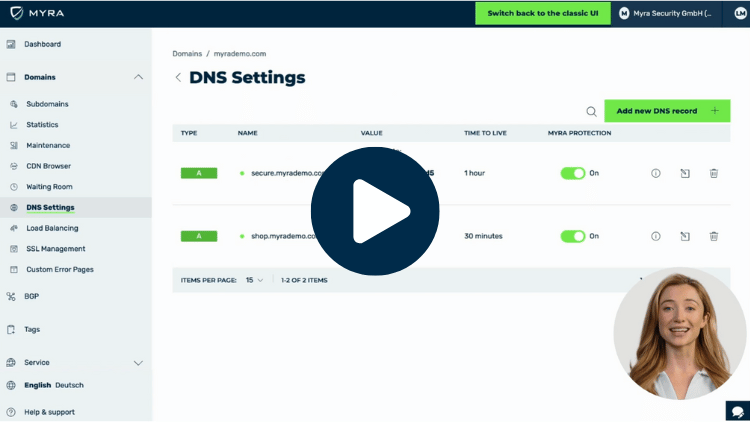Toggle Myra protection for secure.myrademo.com
The width and height of the screenshot is (750, 422).
click(573, 173)
